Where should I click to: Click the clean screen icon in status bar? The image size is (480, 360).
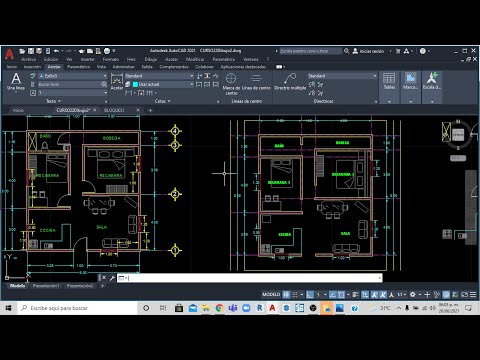coord(464,294)
